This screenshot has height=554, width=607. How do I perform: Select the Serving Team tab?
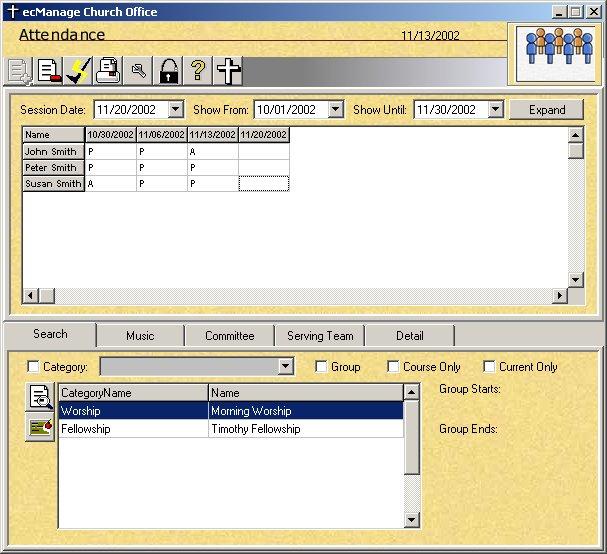tap(320, 336)
